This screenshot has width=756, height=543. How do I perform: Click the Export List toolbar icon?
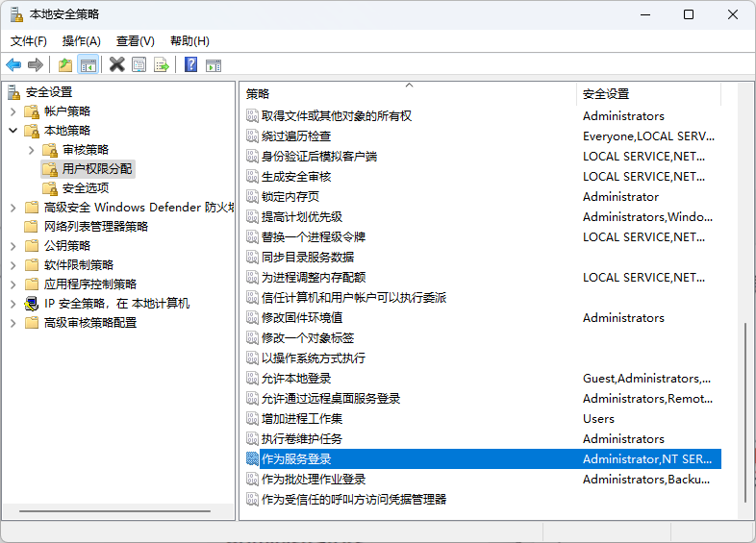click(x=162, y=65)
